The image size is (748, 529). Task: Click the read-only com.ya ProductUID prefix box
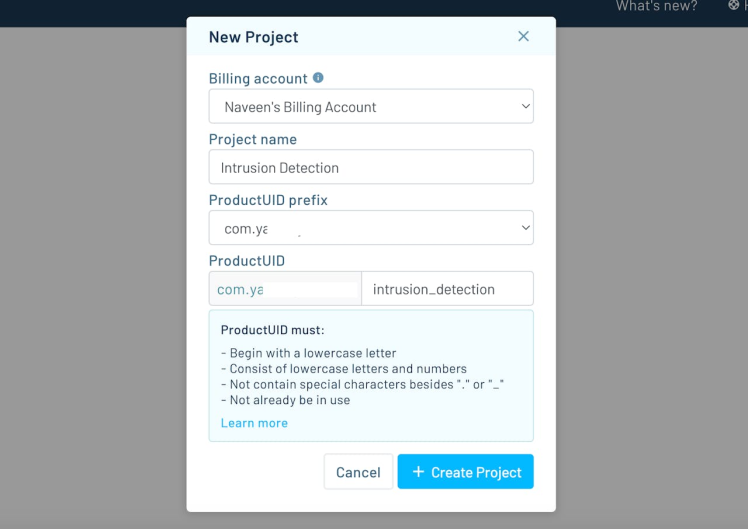[x=285, y=289]
